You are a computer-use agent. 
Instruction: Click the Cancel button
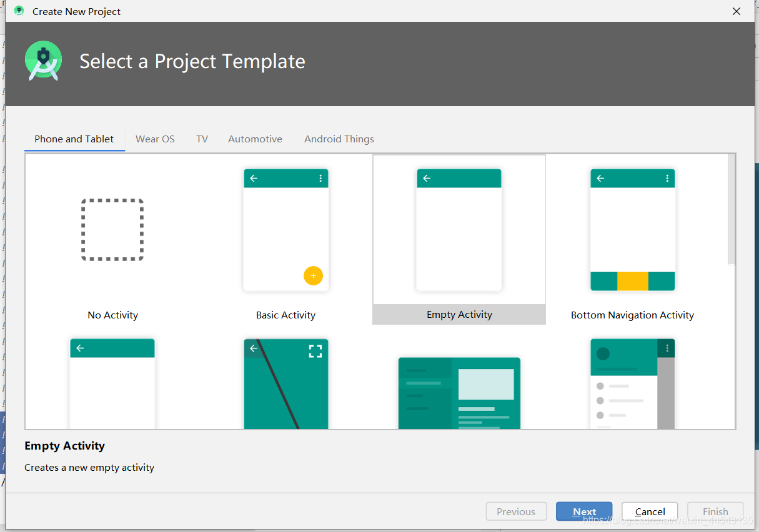(650, 511)
